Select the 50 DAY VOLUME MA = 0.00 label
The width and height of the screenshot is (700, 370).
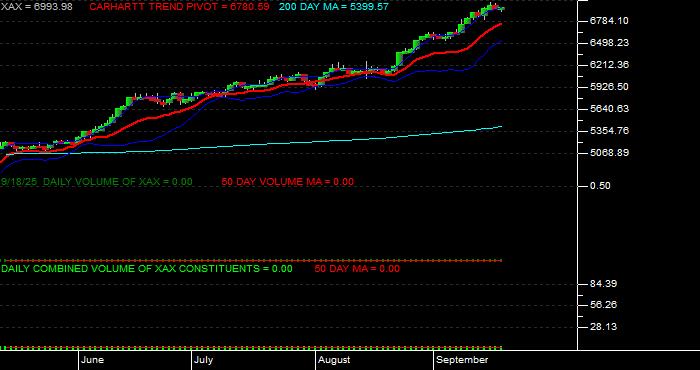point(288,182)
